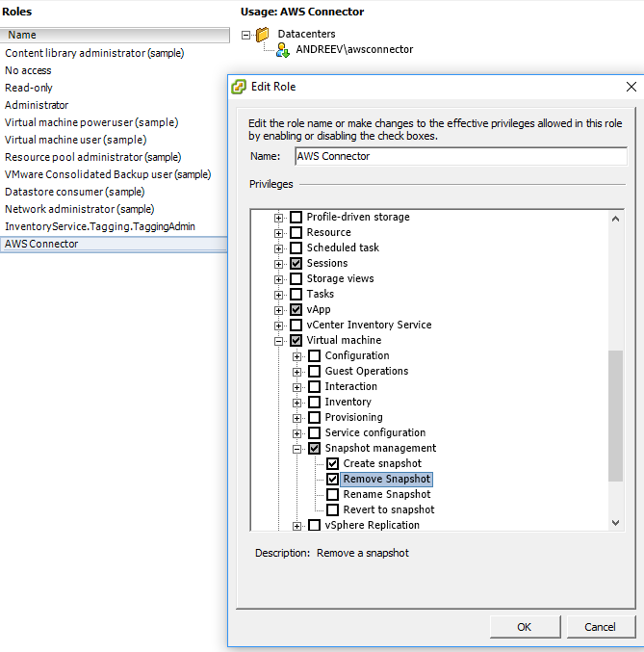
Task: Expand the Guest Operations subnode
Action: point(296,372)
